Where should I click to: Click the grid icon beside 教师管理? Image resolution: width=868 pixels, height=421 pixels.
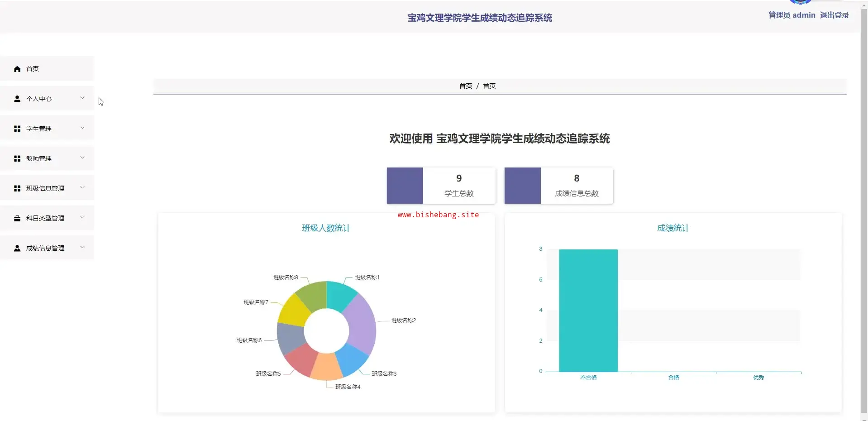tap(17, 158)
